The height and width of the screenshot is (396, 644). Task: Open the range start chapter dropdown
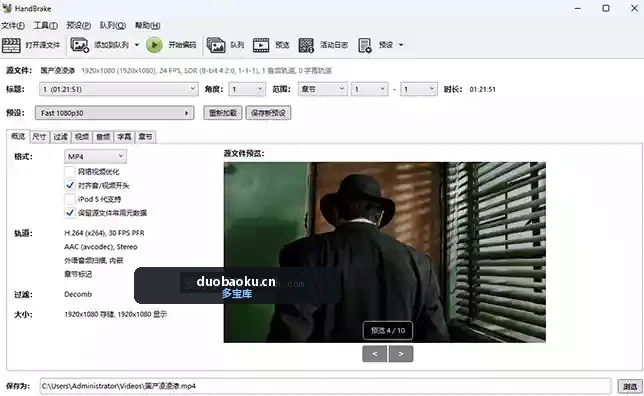click(x=369, y=89)
